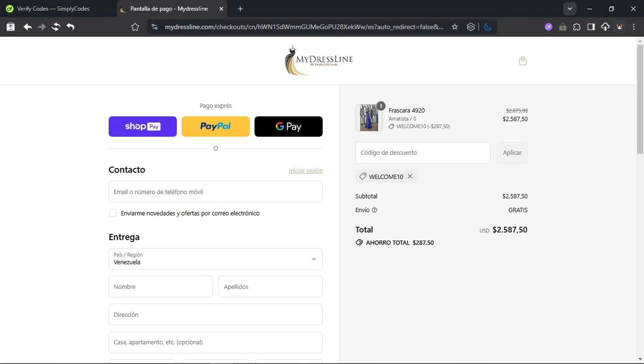Viewport: 644px width, 364px height.
Task: Open the tab search dropdown arrow
Action: [570, 9]
